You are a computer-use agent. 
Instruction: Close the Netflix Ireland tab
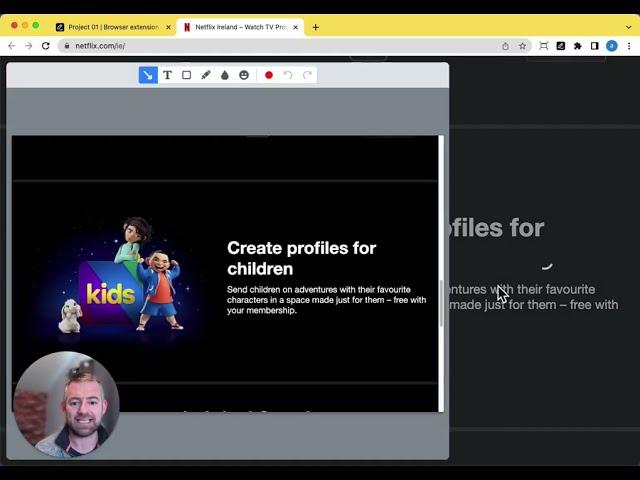point(296,27)
